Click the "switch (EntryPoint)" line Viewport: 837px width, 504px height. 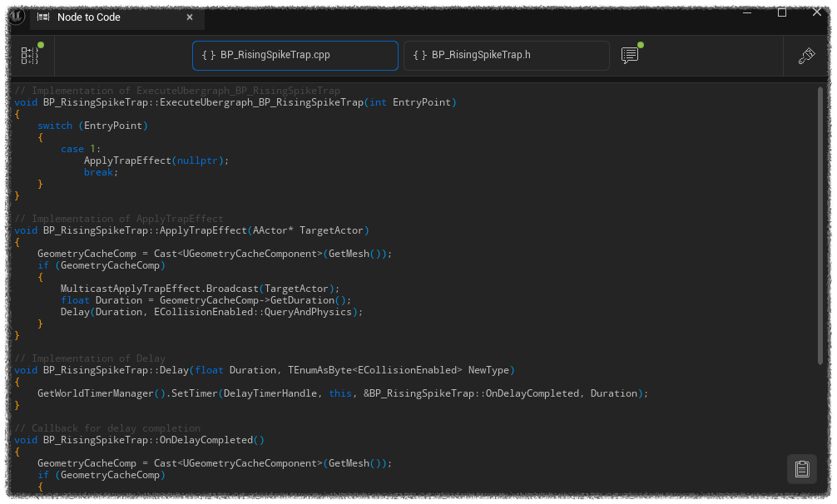point(93,126)
